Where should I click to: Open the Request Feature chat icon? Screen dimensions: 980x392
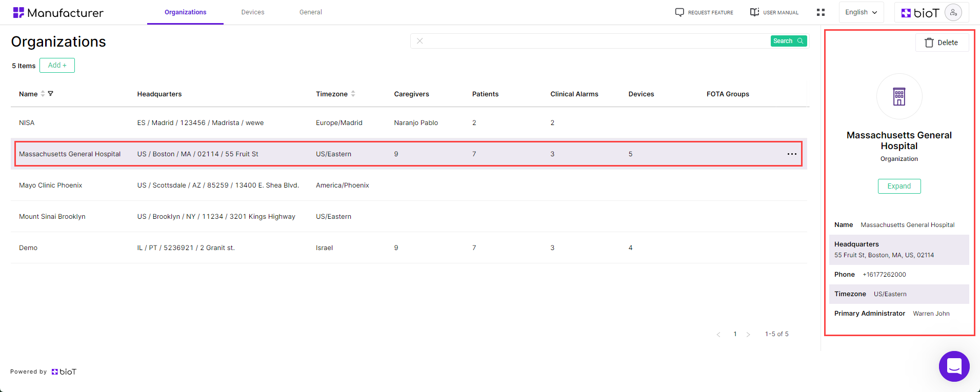coord(679,12)
